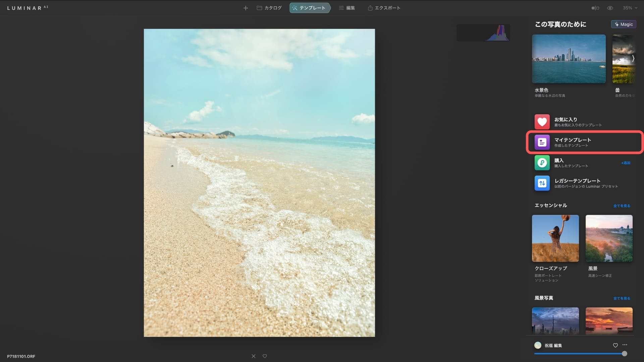Viewport: 644px width, 362px height.
Task: Switch to the 編集 tab
Action: coord(347,8)
